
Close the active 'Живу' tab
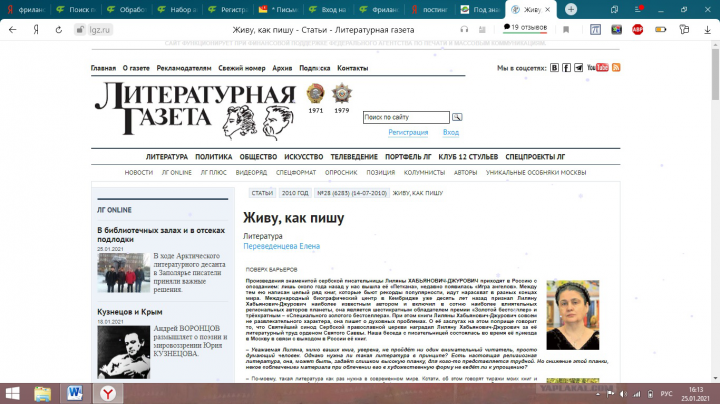pos(547,9)
